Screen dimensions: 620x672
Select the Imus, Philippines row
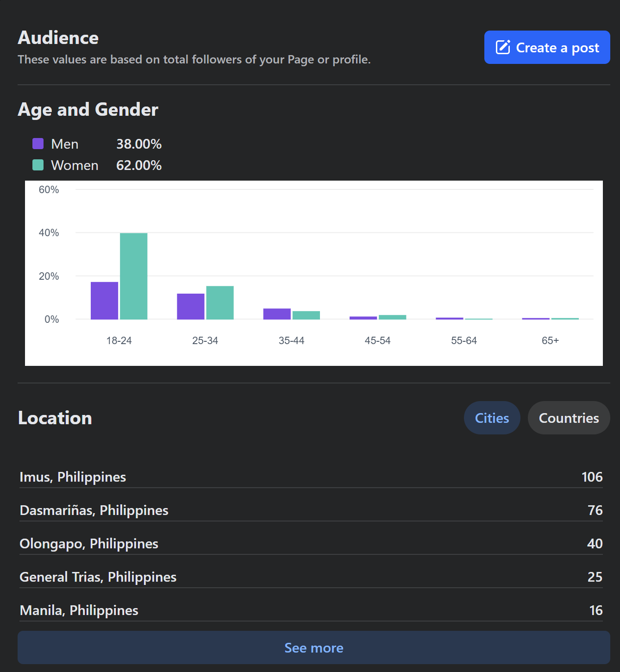click(x=311, y=477)
